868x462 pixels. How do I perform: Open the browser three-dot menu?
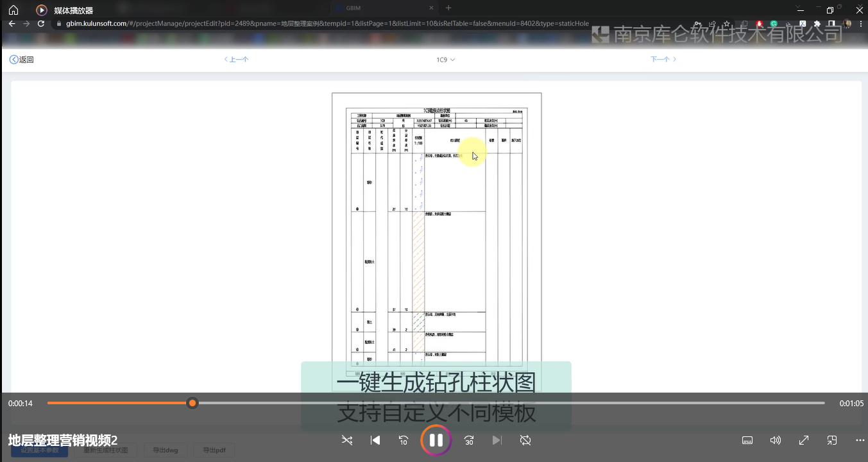pyautogui.click(x=861, y=24)
